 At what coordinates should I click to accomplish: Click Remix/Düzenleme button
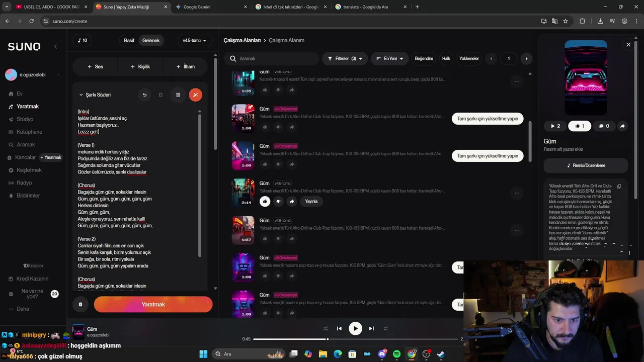pos(586,165)
